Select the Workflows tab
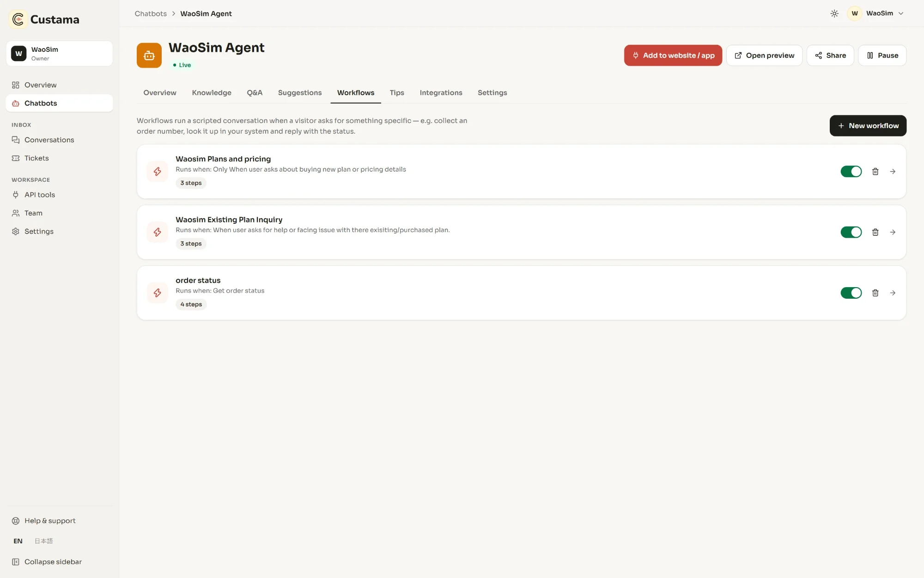 (x=356, y=93)
